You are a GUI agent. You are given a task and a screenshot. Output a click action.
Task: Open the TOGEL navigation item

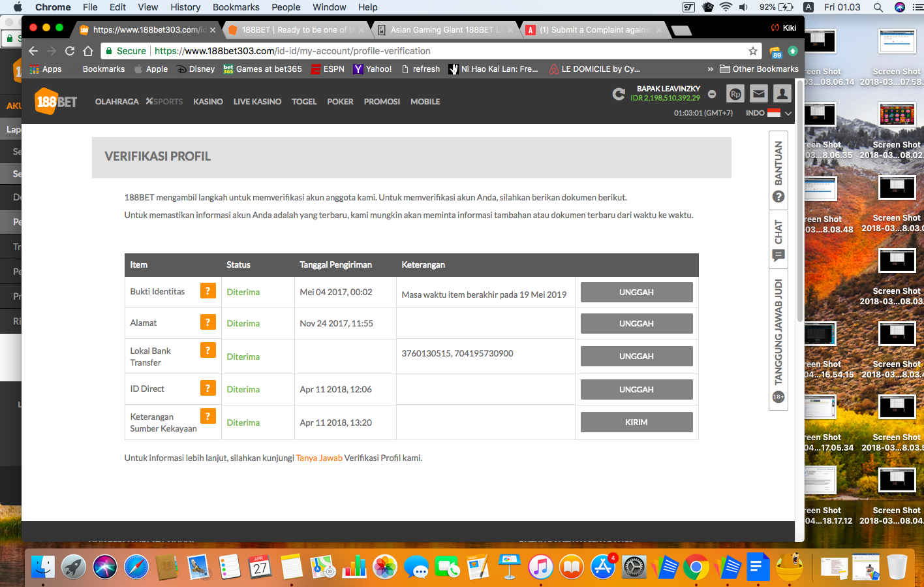point(304,101)
